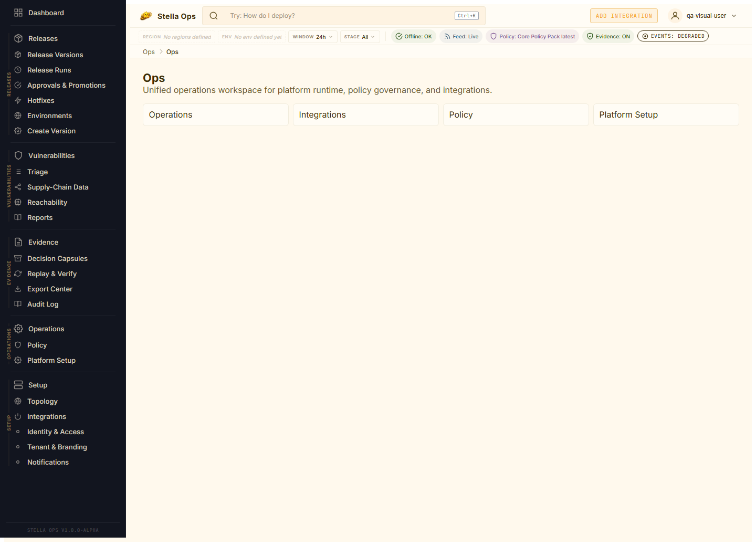Open the Integrations card
Image resolution: width=756 pixels, height=546 pixels.
365,114
